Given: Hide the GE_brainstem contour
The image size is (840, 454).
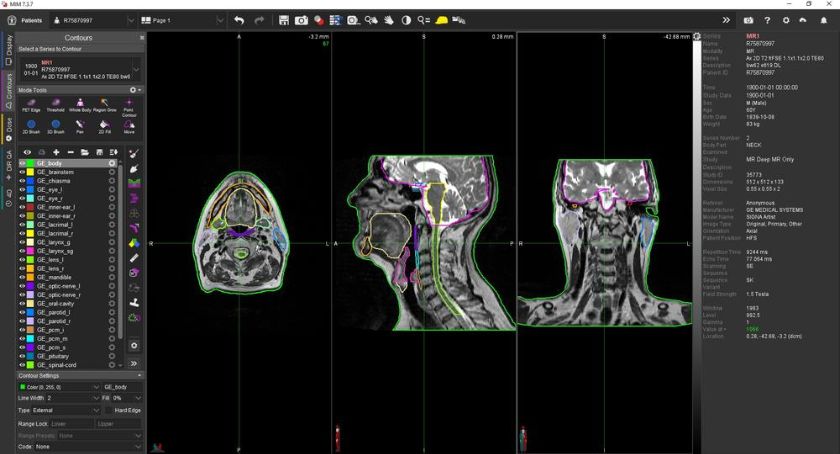Looking at the screenshot, I should pyautogui.click(x=22, y=172).
